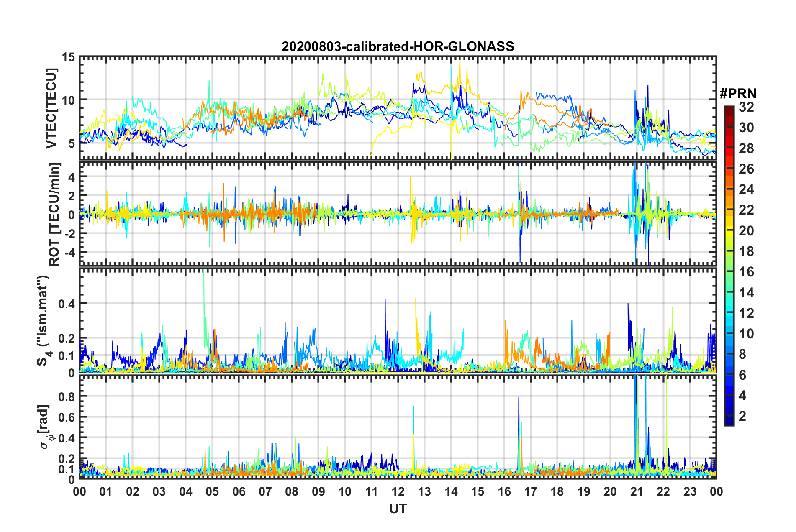The image size is (796, 532).
Task: Click x-axis tick label '05'
Action: (x=212, y=491)
